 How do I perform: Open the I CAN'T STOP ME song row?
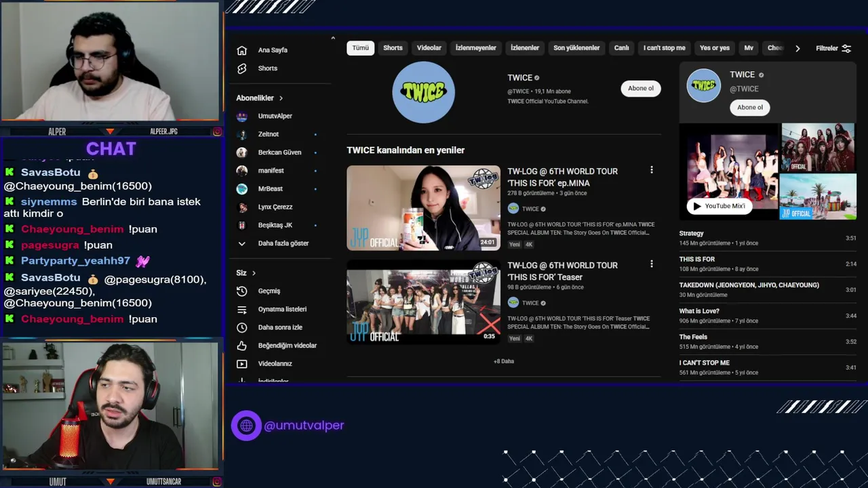tap(768, 367)
